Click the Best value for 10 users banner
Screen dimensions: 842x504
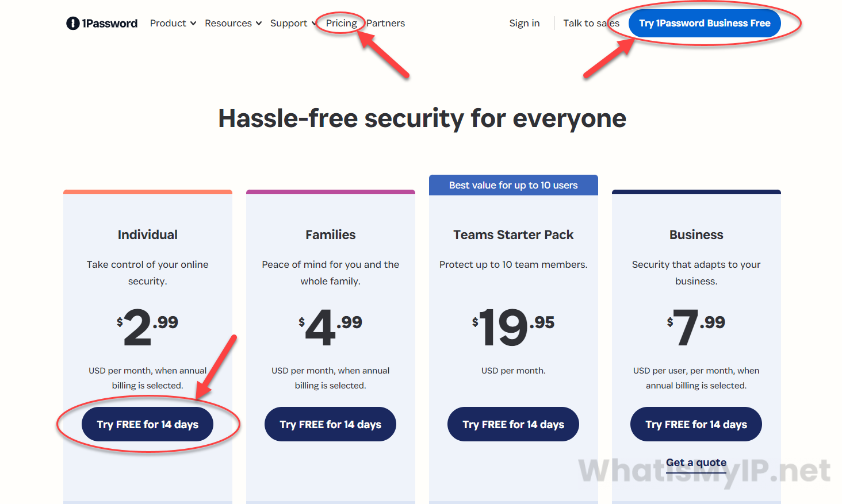[513, 185]
